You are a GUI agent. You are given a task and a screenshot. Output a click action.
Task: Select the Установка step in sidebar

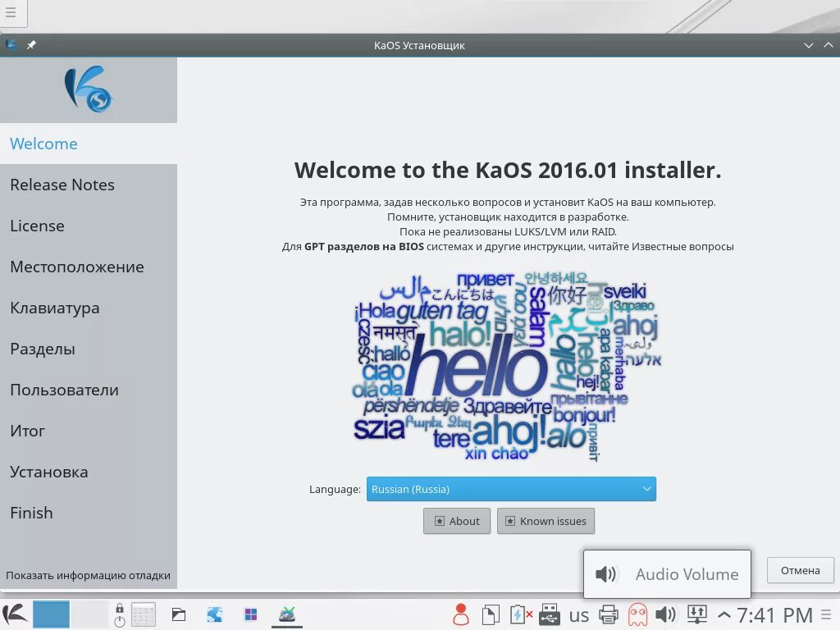tap(89, 472)
